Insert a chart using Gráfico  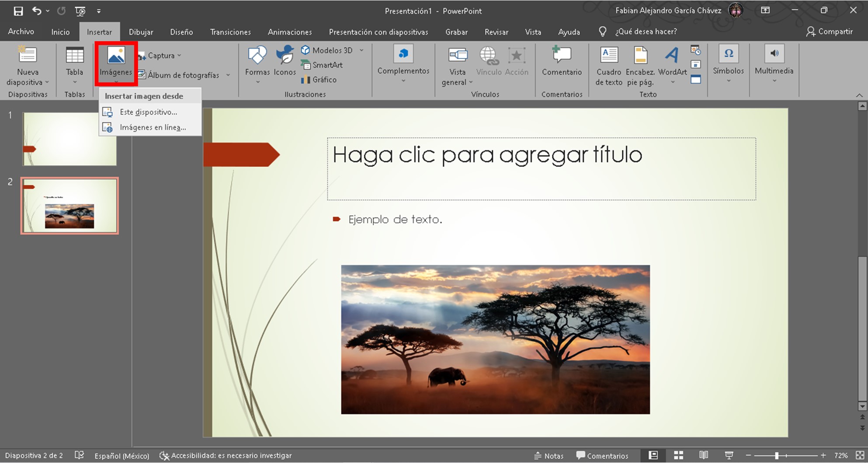click(324, 79)
